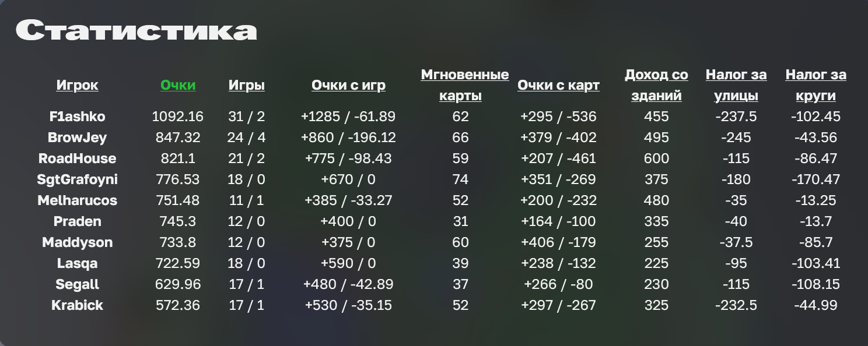Sort by the Налог за улицы header
Viewport: 868px width, 346px height.
tap(736, 85)
